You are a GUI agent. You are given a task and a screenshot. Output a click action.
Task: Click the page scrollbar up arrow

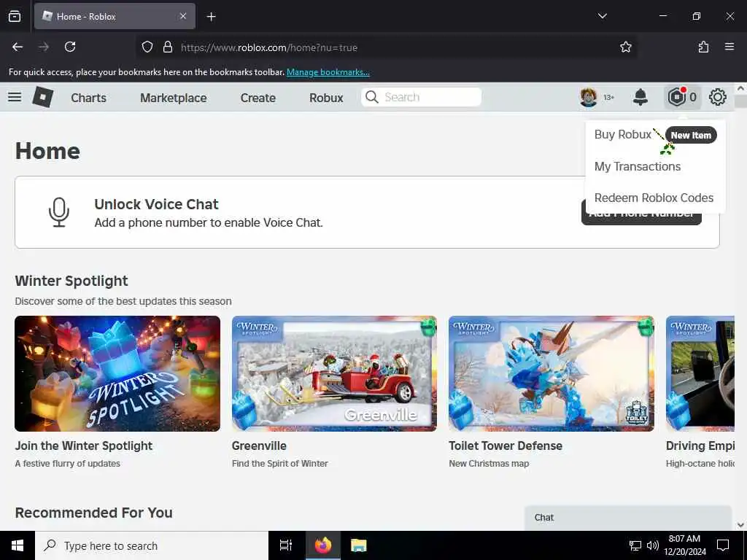tap(740, 88)
